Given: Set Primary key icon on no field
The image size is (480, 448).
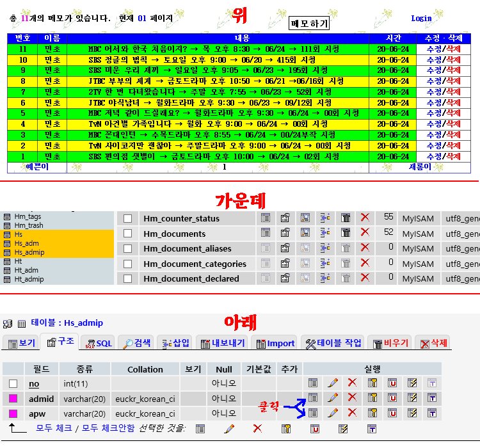Looking at the screenshot, I should [372, 383].
